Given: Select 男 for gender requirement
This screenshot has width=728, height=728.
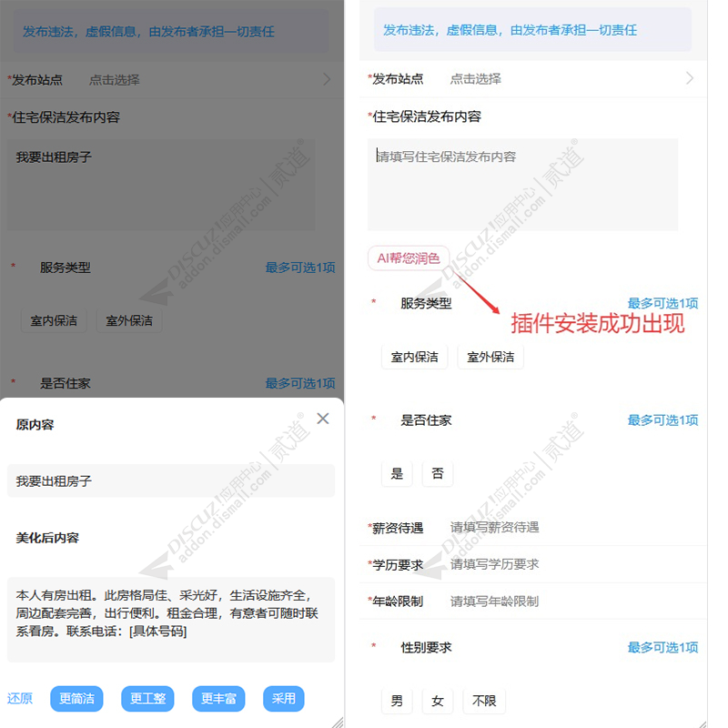Looking at the screenshot, I should (397, 701).
